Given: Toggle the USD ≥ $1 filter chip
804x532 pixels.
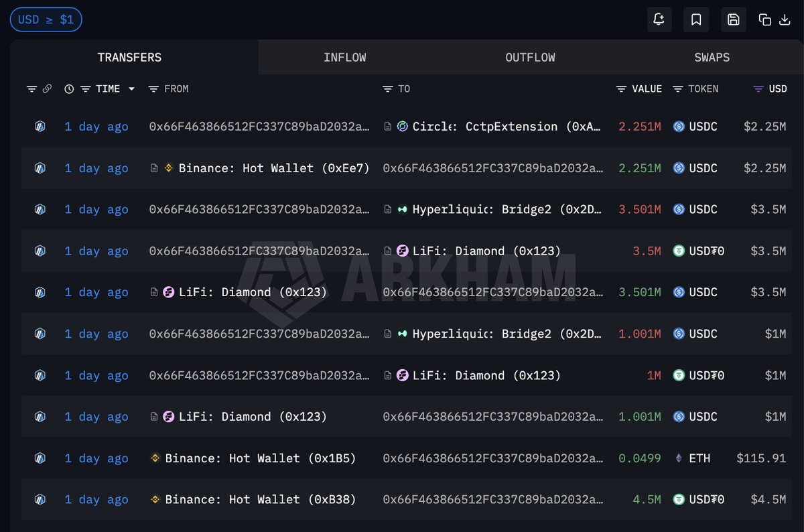Looking at the screenshot, I should pos(46,19).
